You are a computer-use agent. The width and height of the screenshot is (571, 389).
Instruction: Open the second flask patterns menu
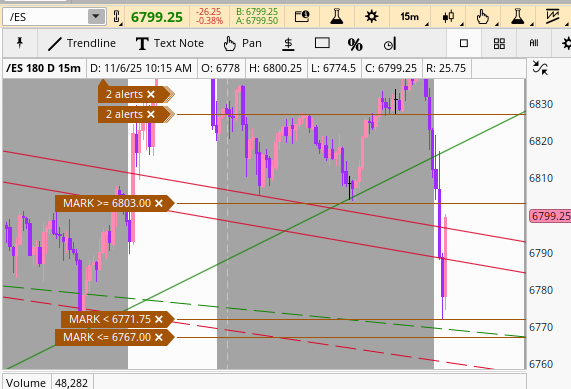[x=517, y=17]
